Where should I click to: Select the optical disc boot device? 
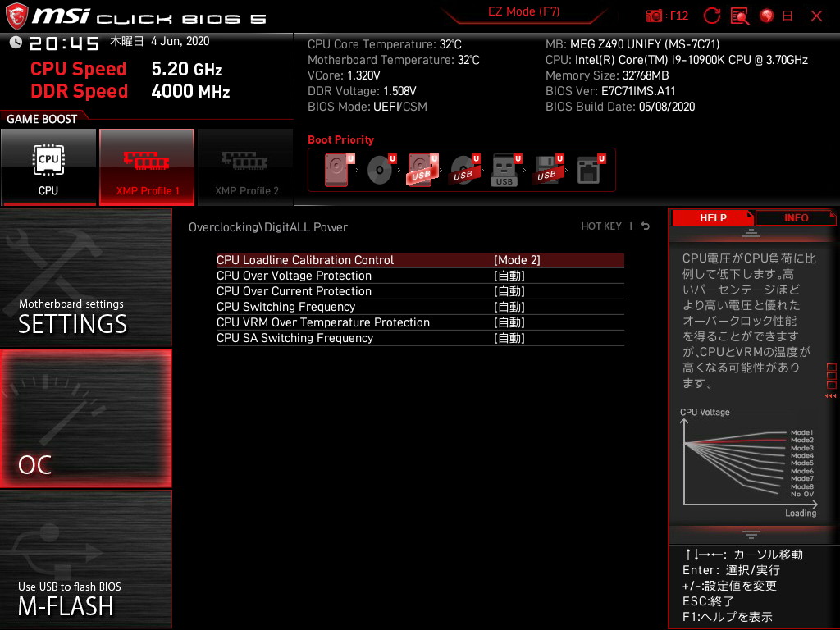tap(381, 170)
